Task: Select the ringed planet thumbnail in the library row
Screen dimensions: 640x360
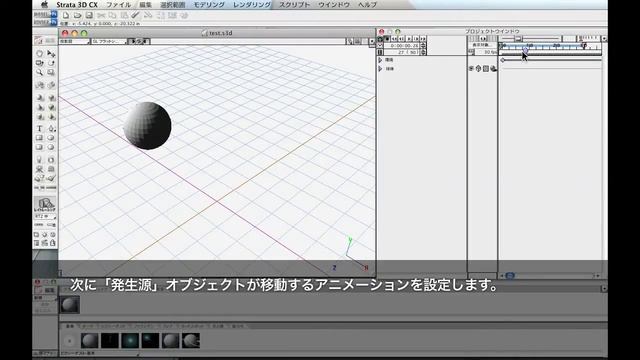Action: 191,340
